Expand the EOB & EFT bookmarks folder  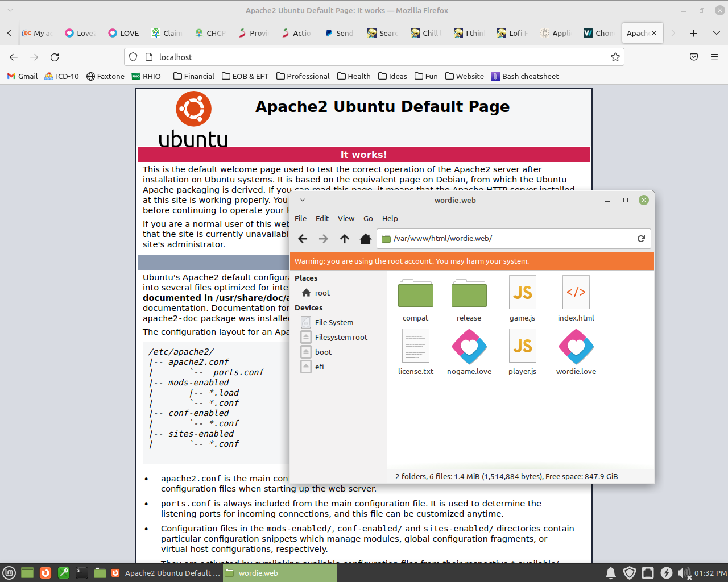(x=245, y=76)
